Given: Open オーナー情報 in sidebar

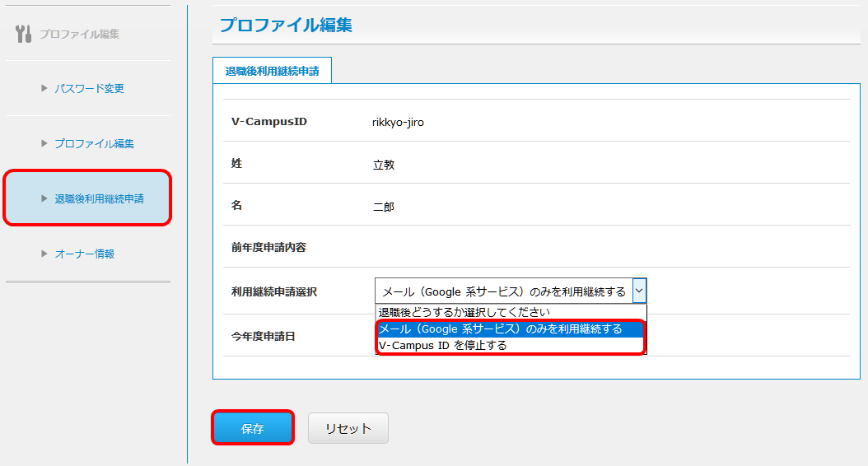Looking at the screenshot, I should click(85, 254).
